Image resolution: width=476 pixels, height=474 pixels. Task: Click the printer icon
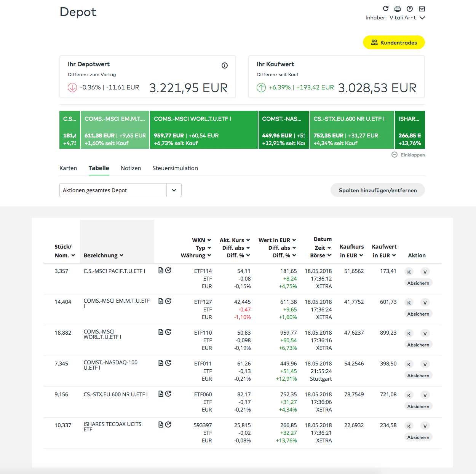tap(398, 9)
